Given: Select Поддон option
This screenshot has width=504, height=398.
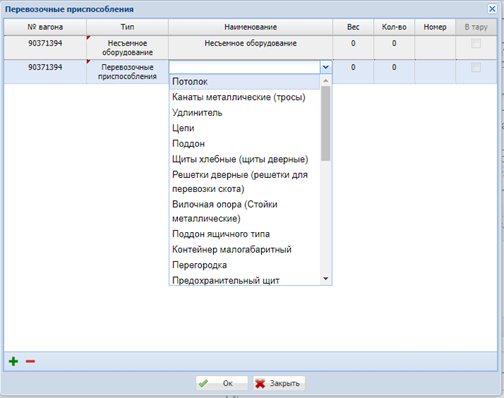Looking at the screenshot, I should pyautogui.click(x=244, y=144).
